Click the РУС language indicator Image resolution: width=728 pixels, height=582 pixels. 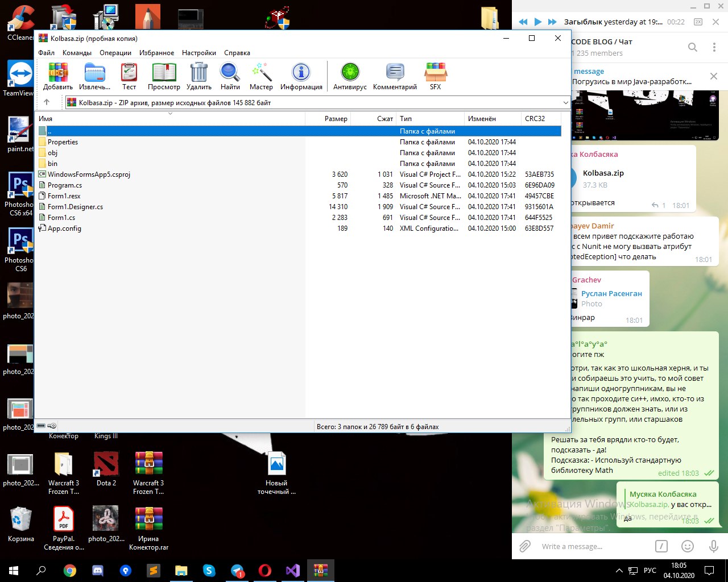point(650,570)
